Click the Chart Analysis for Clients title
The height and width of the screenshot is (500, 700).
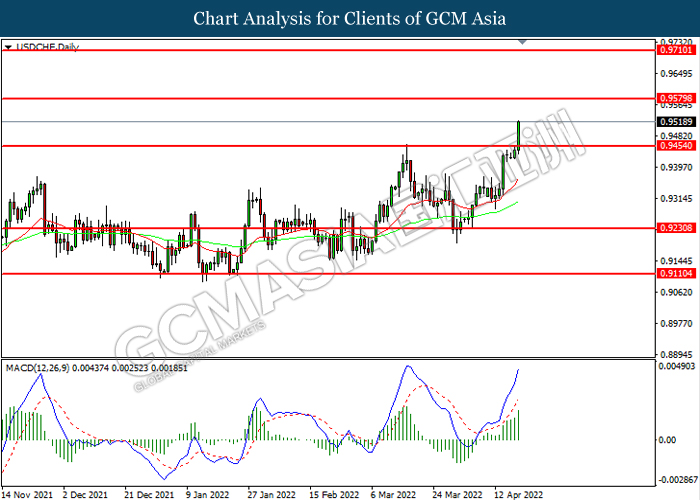(350, 18)
